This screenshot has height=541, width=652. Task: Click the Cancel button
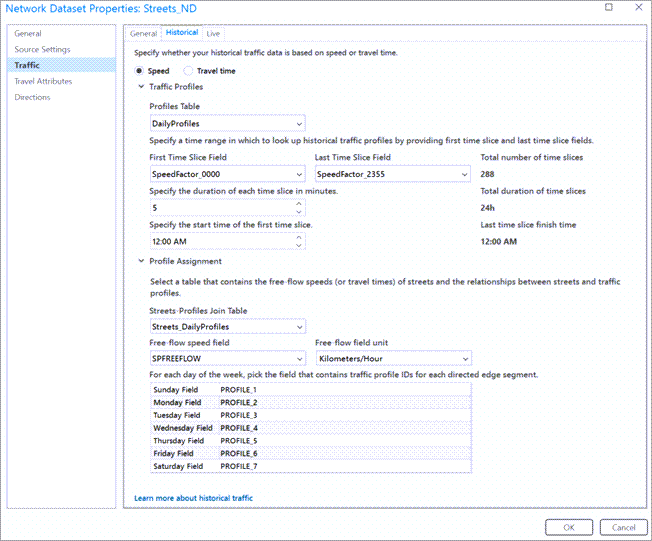coord(623,527)
